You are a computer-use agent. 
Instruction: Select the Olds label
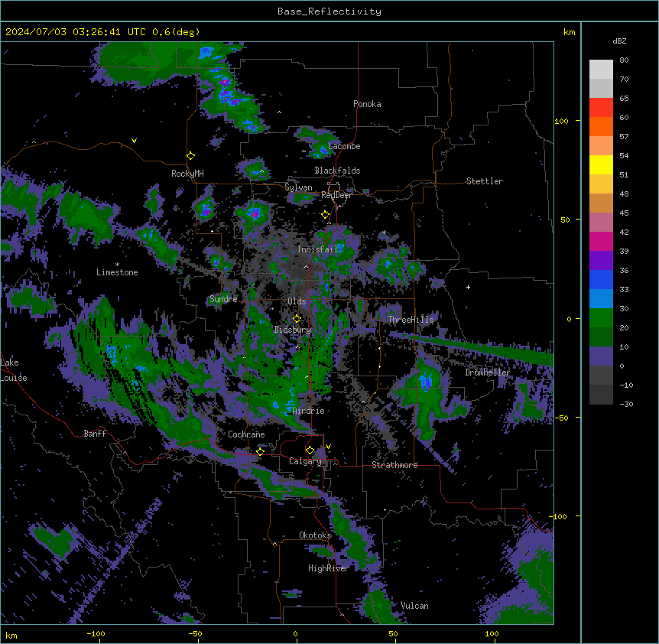click(297, 301)
